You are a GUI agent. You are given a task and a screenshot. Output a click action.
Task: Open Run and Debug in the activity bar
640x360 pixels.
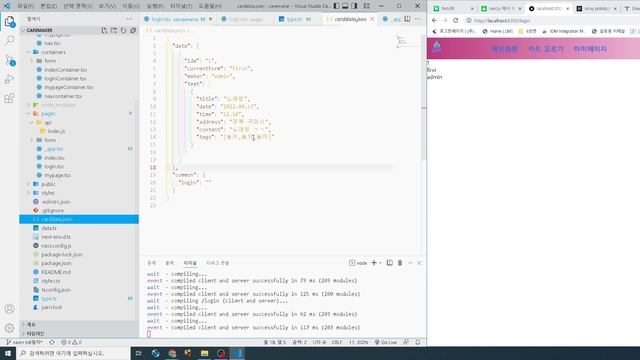(9, 79)
